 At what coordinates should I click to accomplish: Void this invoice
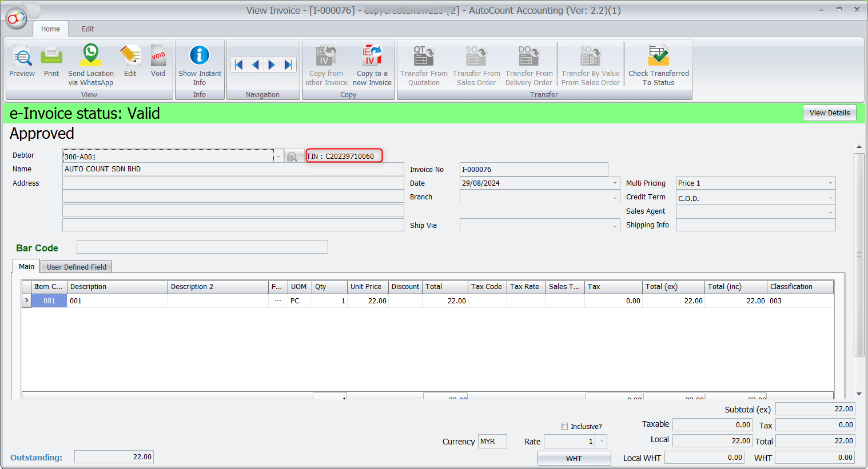(158, 61)
